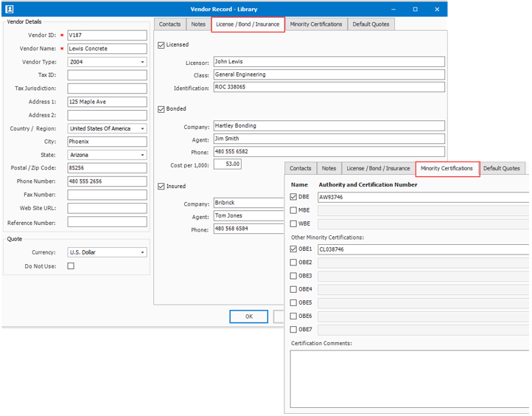
Task: Select the Cost per 1,000 field
Action: (227, 164)
